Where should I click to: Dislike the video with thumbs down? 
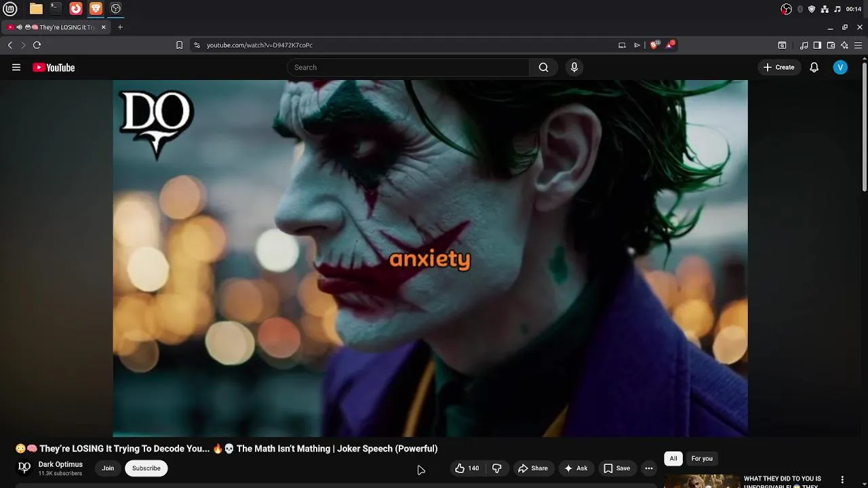[496, 468]
